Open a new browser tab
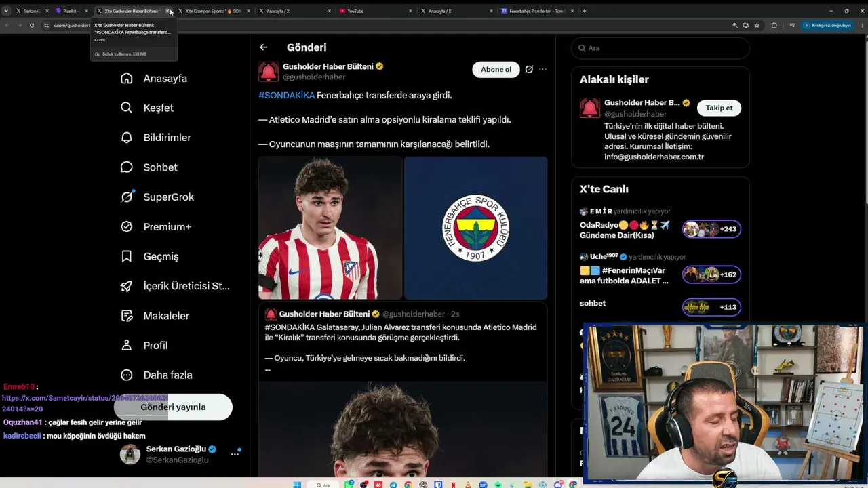The width and height of the screenshot is (868, 488). coord(585,11)
